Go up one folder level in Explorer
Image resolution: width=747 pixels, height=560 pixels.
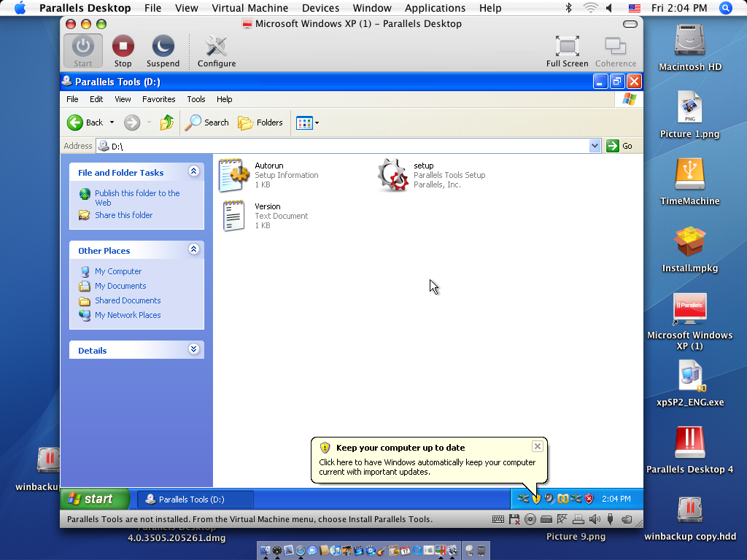coord(167,122)
